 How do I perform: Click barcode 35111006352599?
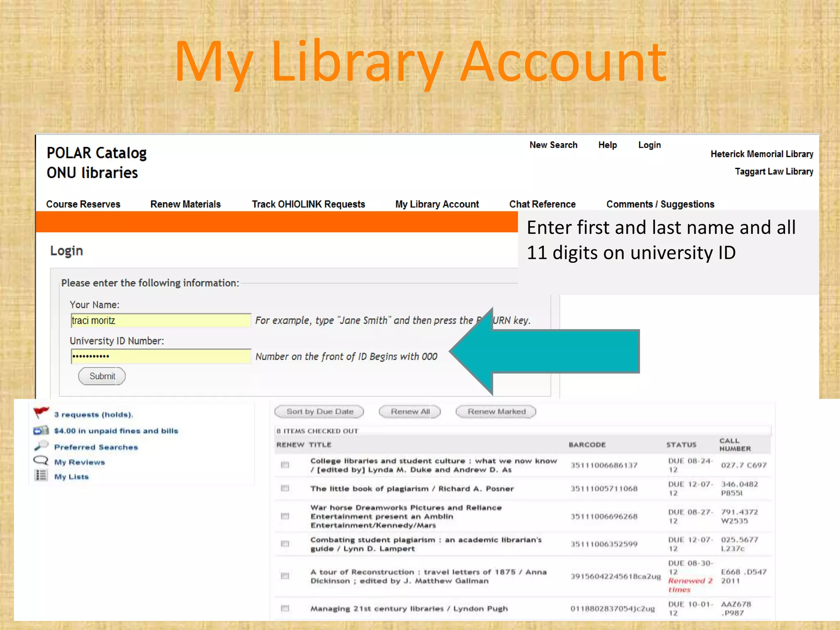click(x=604, y=544)
